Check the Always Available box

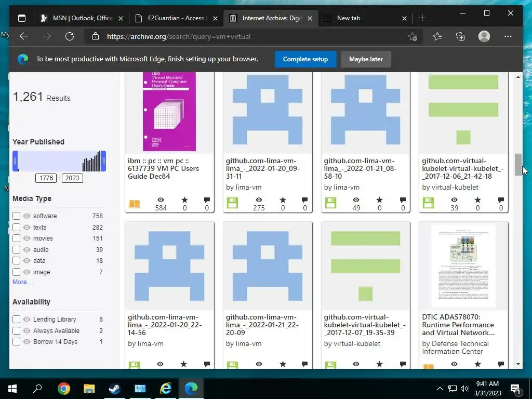[16, 330]
